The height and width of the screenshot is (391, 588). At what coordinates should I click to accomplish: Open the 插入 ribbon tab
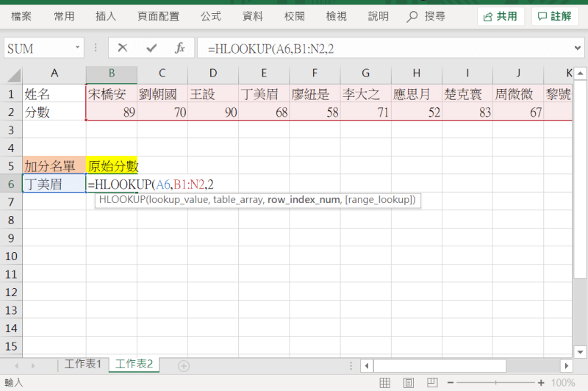(x=106, y=16)
